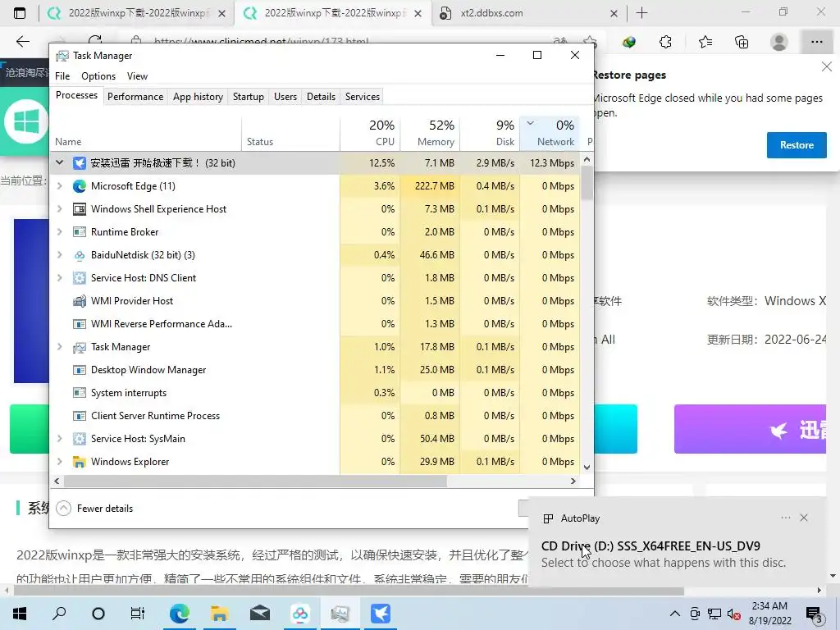Click the Windows Shell Experience Host icon
The width and height of the screenshot is (840, 630).
point(80,209)
